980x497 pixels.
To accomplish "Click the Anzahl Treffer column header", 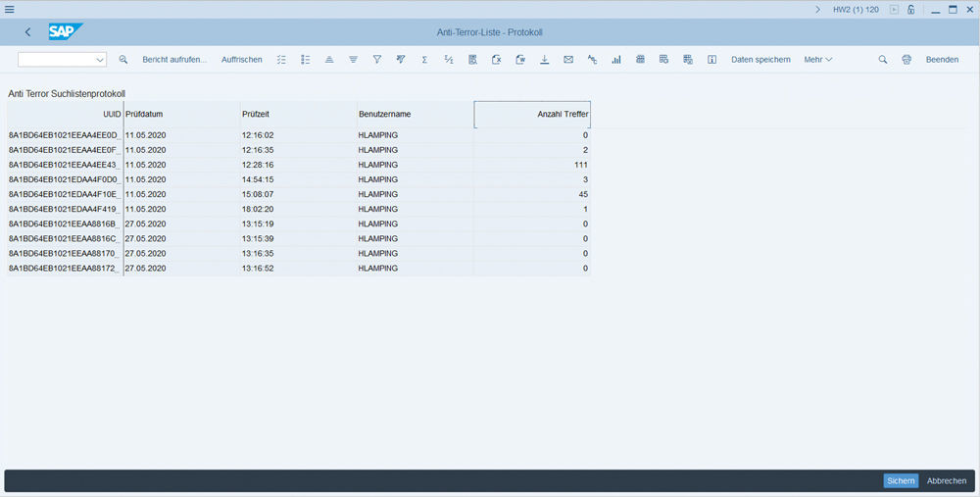I will click(532, 115).
